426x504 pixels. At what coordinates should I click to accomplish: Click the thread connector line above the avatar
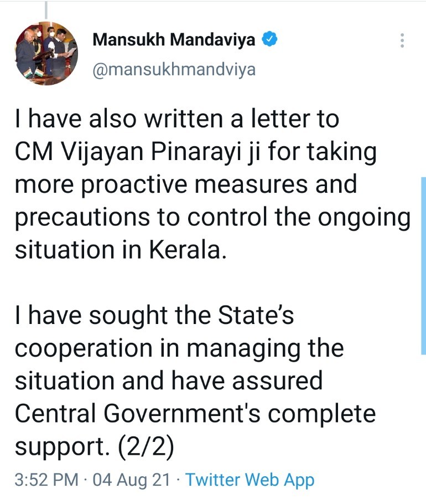[x=46, y=9]
